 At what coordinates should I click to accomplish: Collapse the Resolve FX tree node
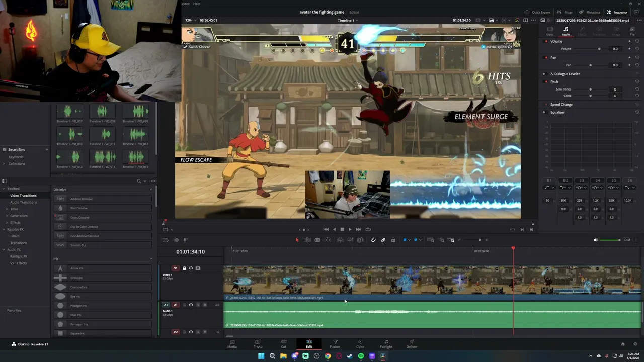[x=4, y=229]
